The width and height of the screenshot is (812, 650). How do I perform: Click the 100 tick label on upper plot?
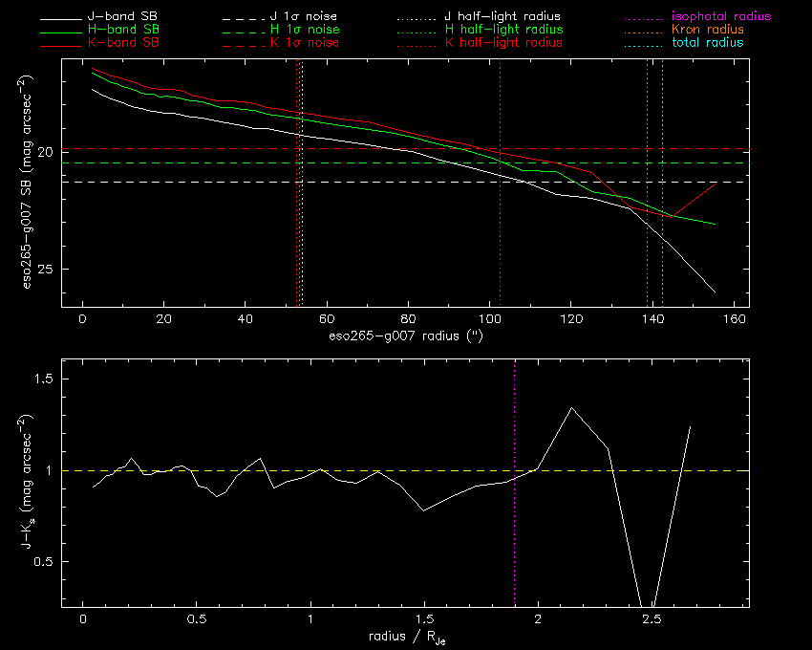coord(490,318)
